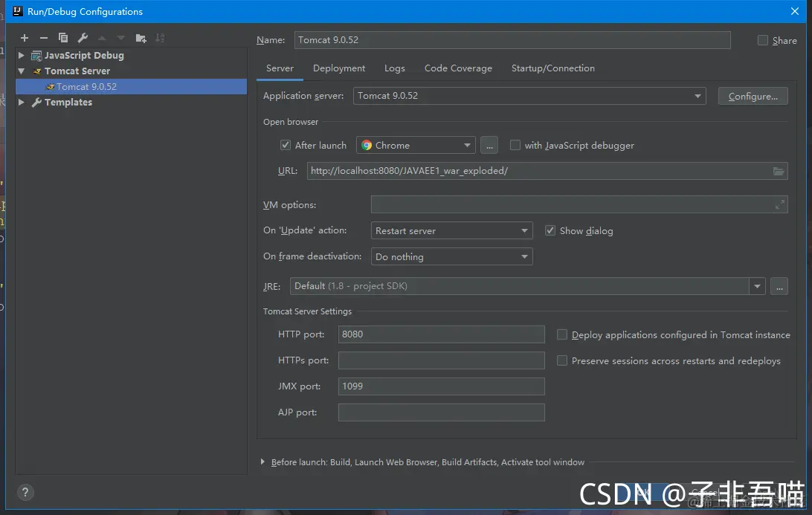Check Deploy applications configured in Tomcat instance
The image size is (812, 515).
coord(562,335)
